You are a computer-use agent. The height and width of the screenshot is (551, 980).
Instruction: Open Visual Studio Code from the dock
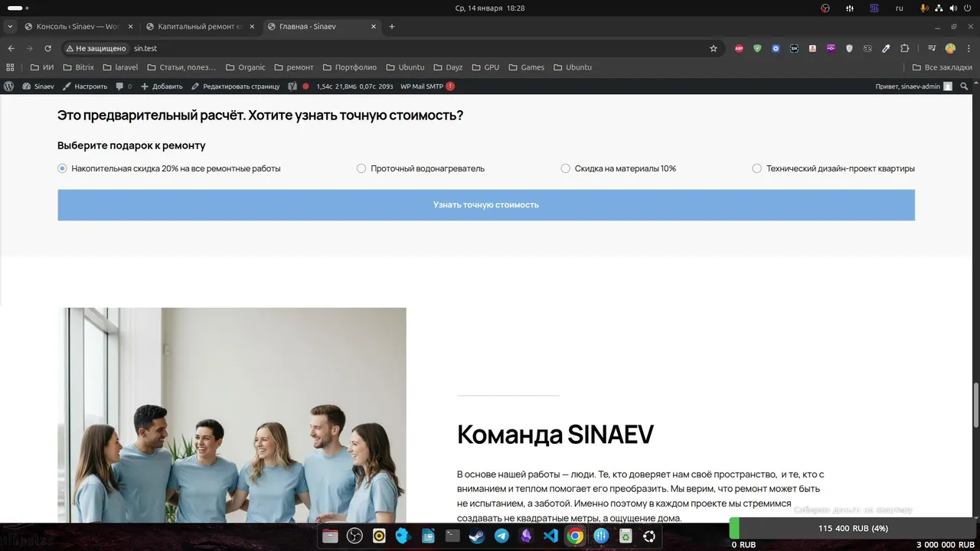[550, 536]
